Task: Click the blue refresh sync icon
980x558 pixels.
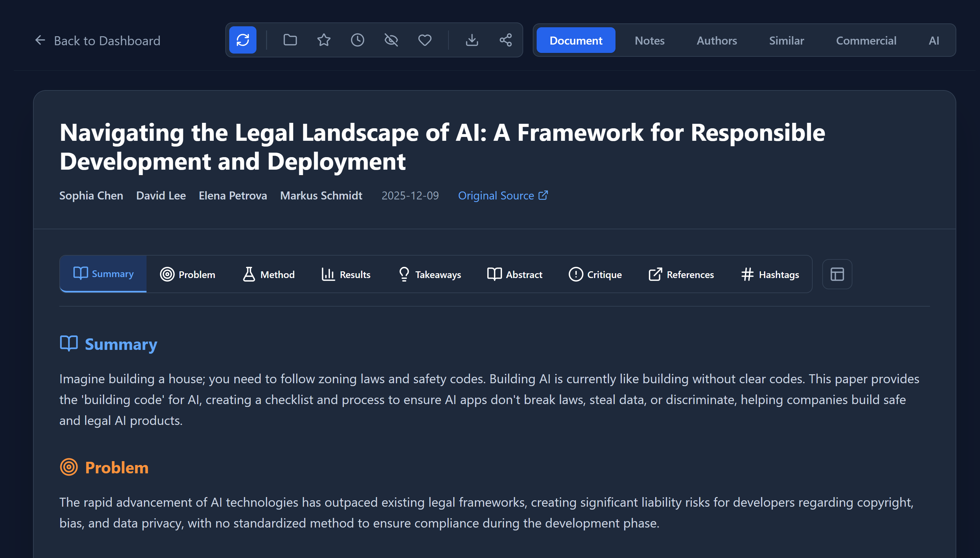Action: click(x=242, y=40)
